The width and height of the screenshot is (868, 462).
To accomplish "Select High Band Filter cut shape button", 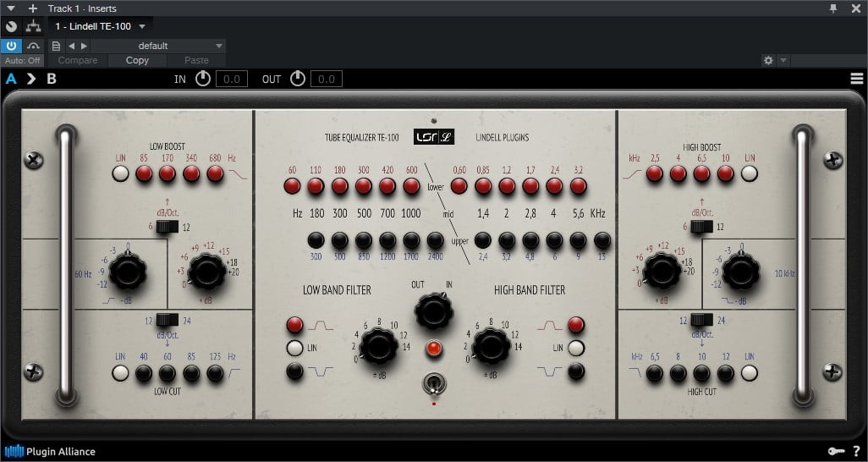I will [x=576, y=371].
